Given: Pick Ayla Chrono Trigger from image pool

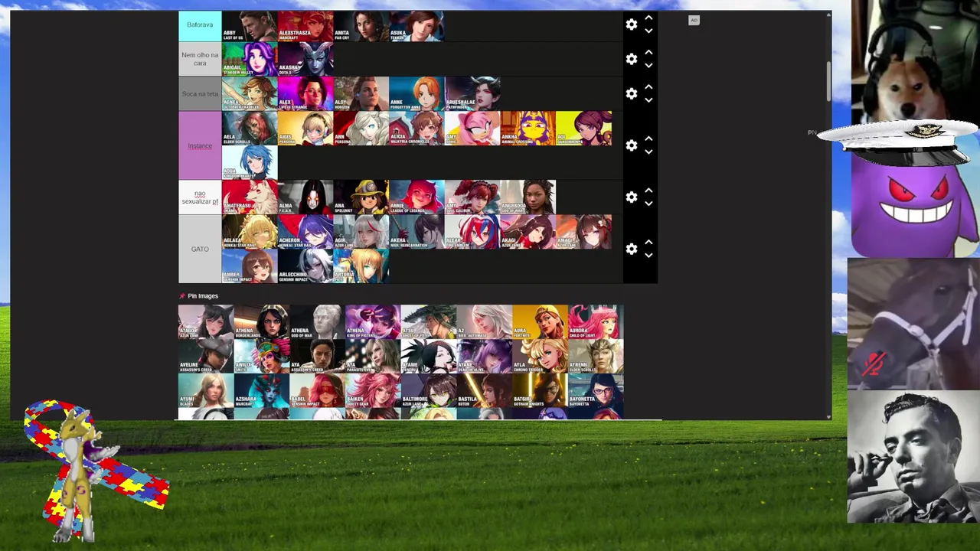Looking at the screenshot, I should click(x=541, y=357).
